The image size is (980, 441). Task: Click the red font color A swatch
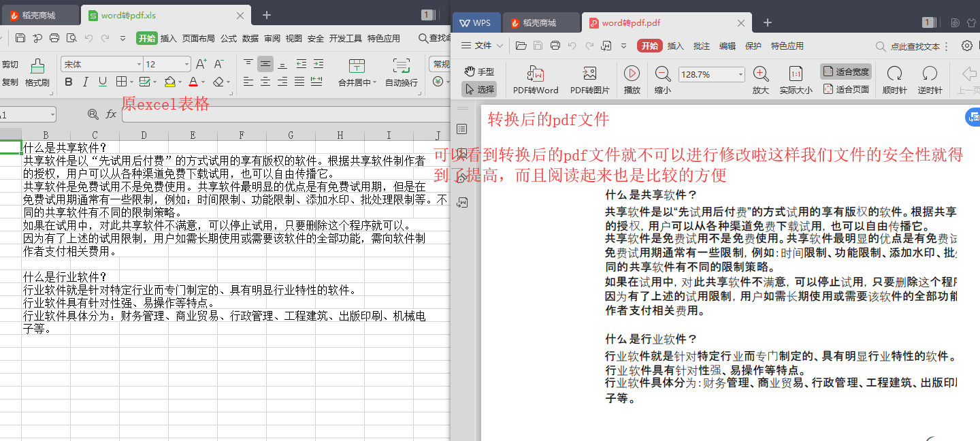tap(193, 82)
